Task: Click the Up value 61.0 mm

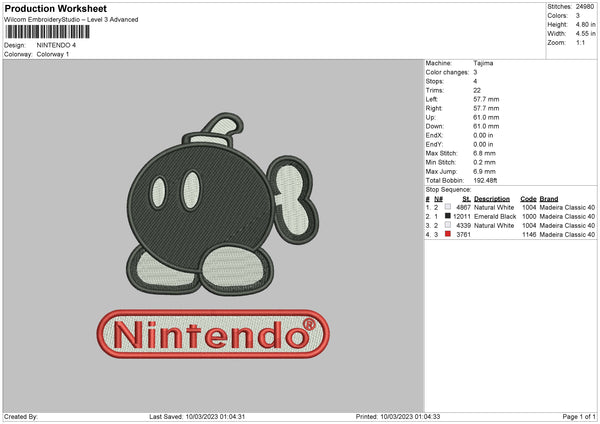Action: tap(486, 117)
